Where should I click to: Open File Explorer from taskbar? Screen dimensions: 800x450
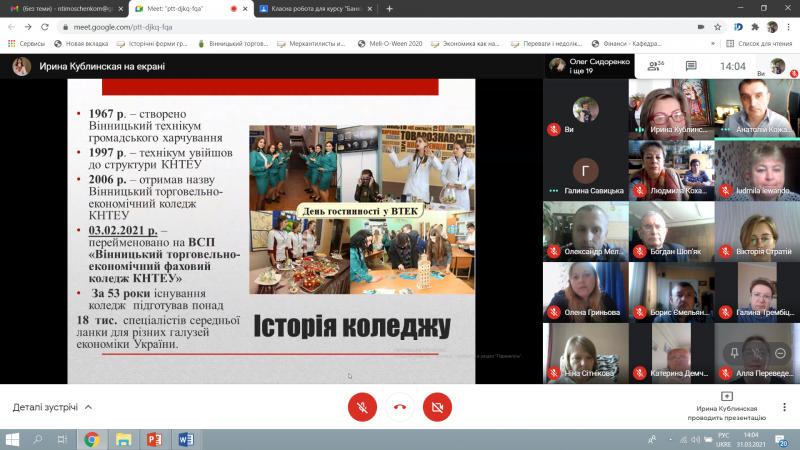pos(123,439)
